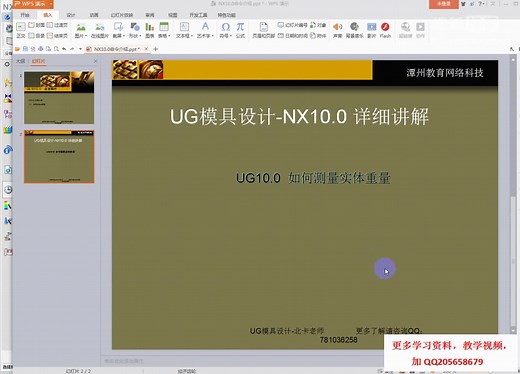Switch to the 幻灯片 slides panel tab
520x374 pixels.
tap(38, 61)
